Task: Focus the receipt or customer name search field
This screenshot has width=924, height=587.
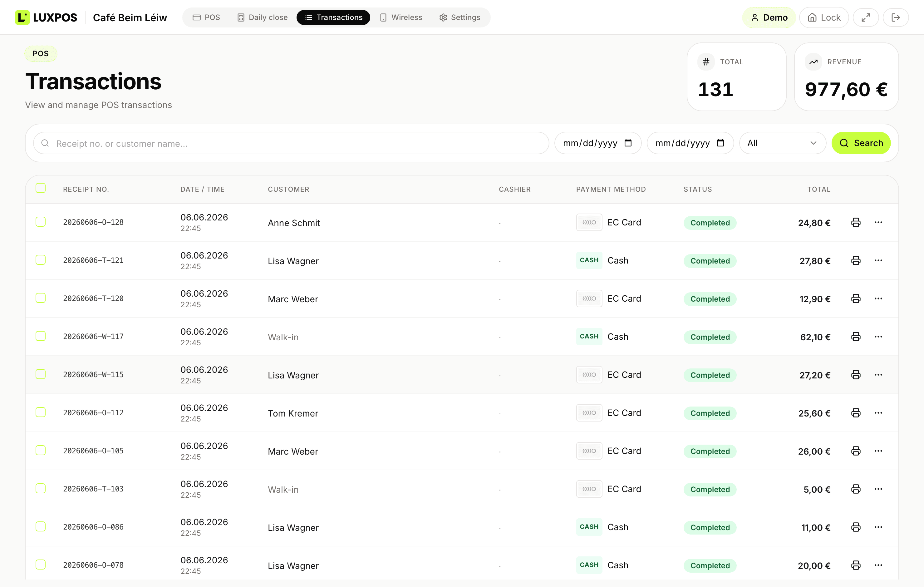Action: point(291,143)
